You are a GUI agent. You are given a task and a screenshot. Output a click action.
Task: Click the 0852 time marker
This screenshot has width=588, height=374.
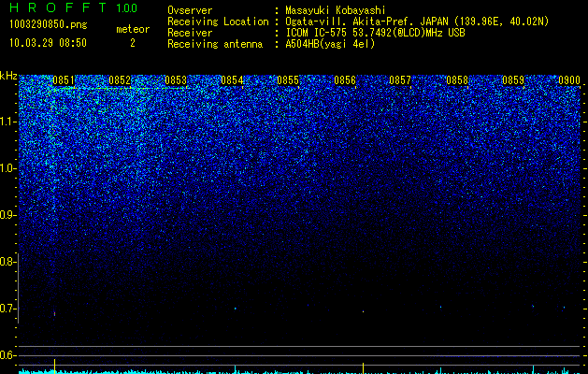[x=120, y=80]
